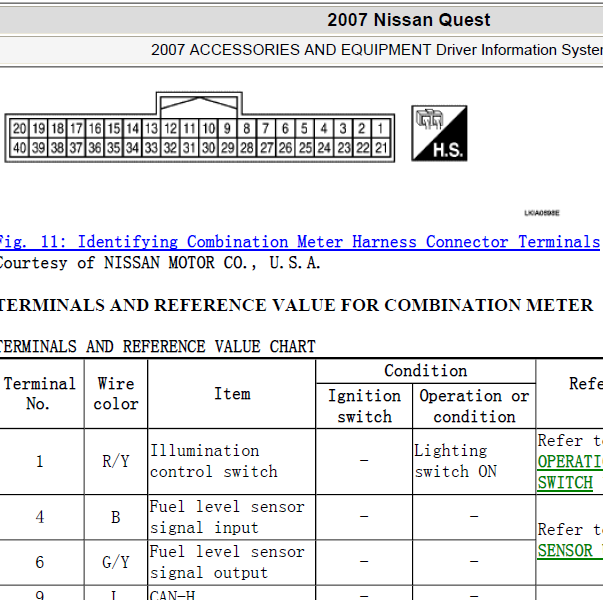
Task: Open the green SWITCH reference link
Action: pos(565,482)
